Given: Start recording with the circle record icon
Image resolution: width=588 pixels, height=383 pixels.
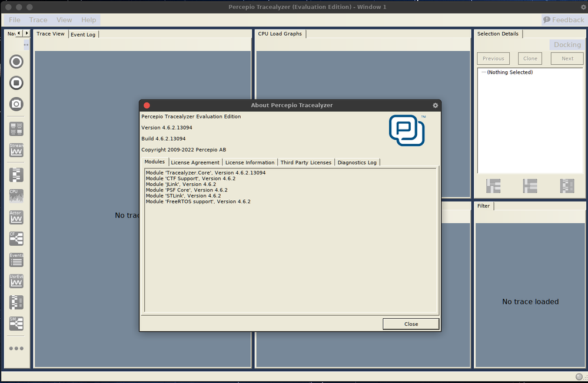Looking at the screenshot, I should (x=16, y=62).
